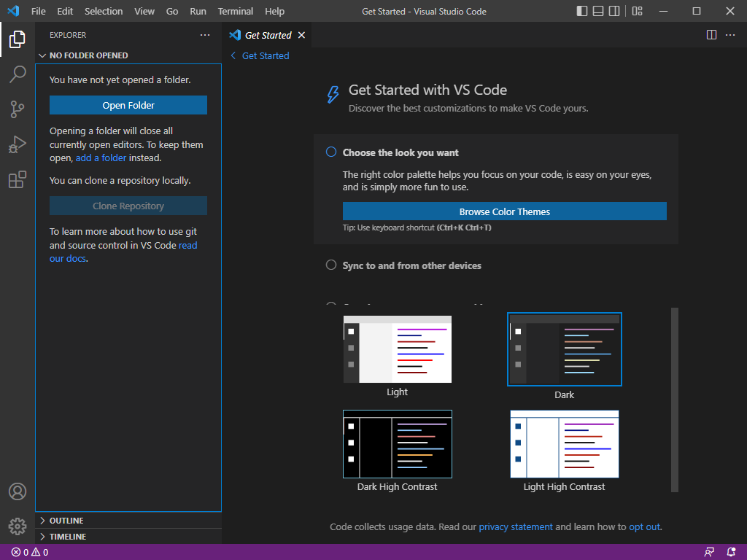Open the Manage gear icon

click(x=18, y=526)
